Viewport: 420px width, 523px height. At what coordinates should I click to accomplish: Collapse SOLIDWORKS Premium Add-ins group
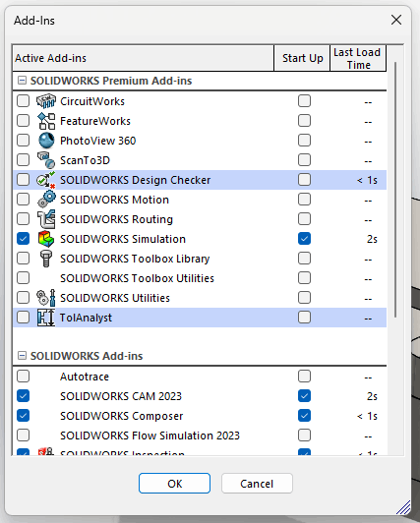(x=22, y=81)
